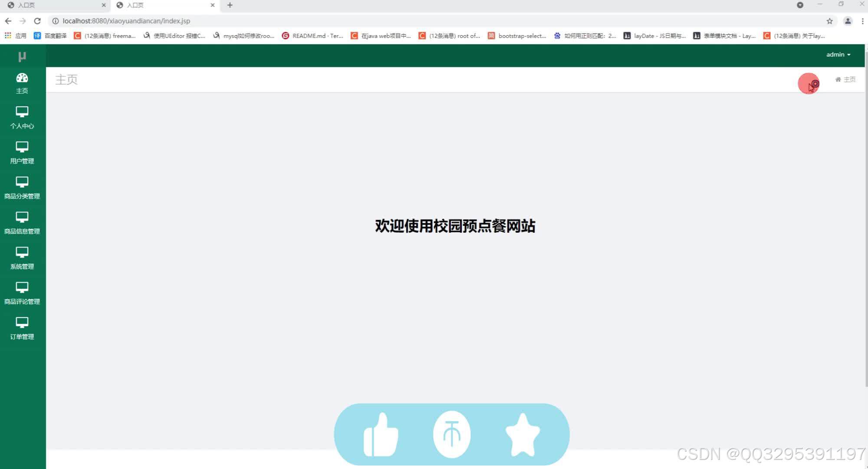This screenshot has height=469, width=868.
Task: Click the browser forward arrow
Action: (23, 21)
